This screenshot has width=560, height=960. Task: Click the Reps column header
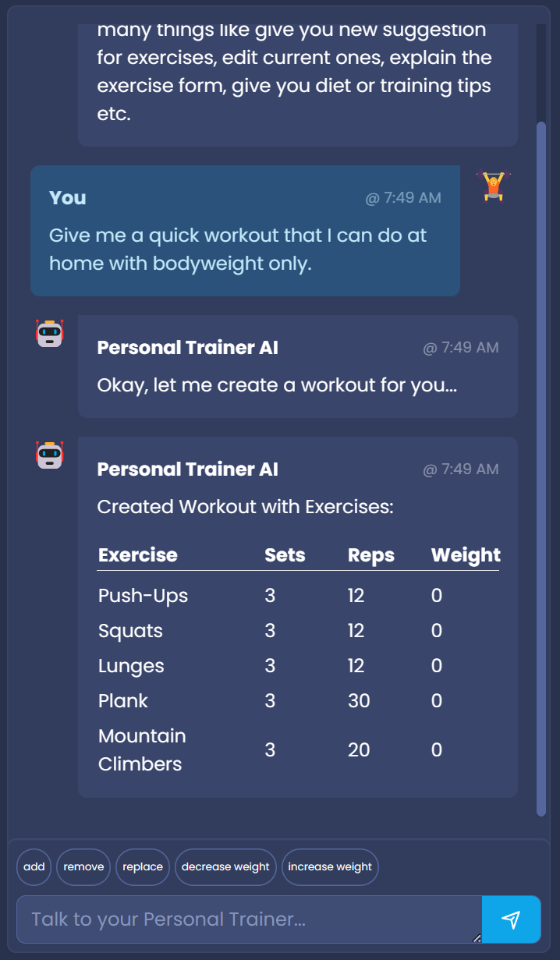click(x=371, y=555)
